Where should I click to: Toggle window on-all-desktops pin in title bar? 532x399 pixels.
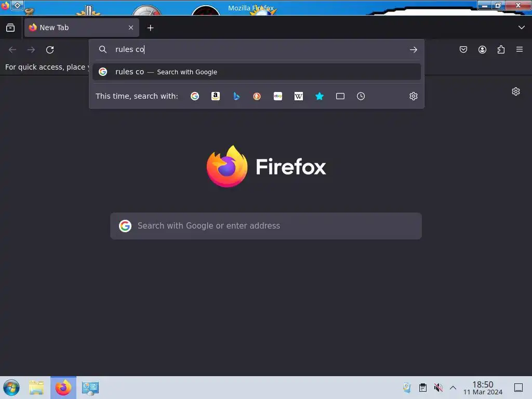[x=17, y=5]
